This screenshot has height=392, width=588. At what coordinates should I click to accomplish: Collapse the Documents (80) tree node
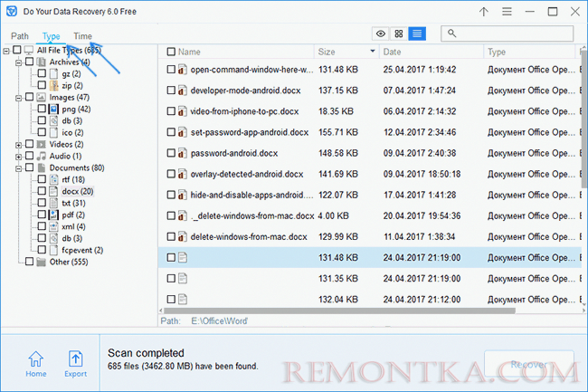click(18, 167)
